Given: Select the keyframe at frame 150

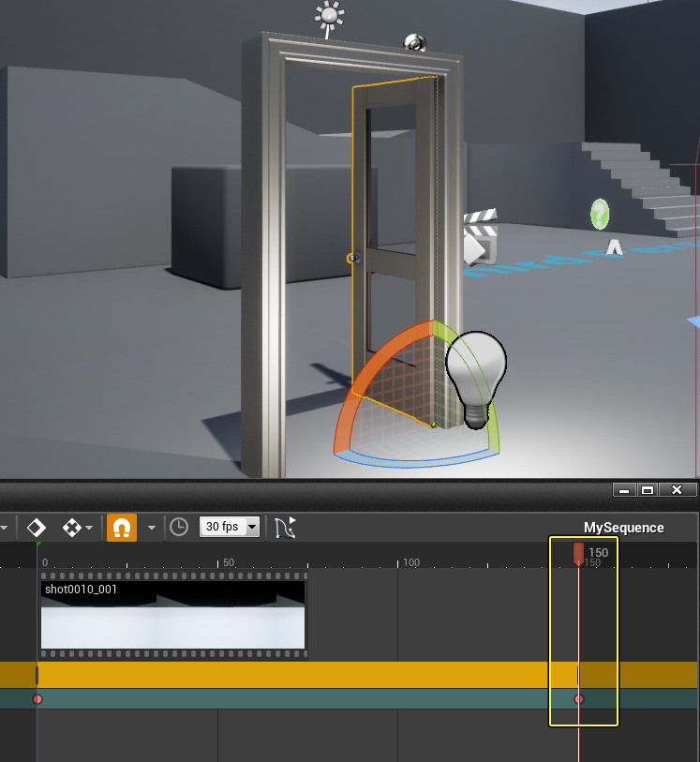Looking at the screenshot, I should coord(578,699).
